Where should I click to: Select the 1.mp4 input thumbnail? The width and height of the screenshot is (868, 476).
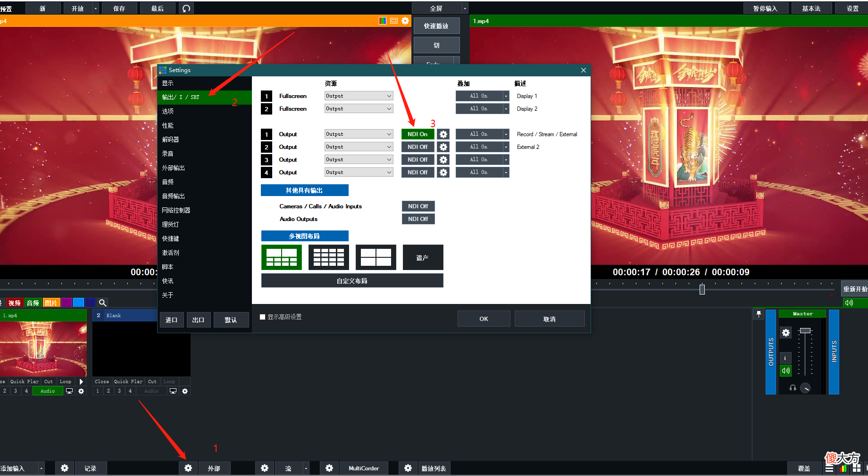pyautogui.click(x=43, y=349)
